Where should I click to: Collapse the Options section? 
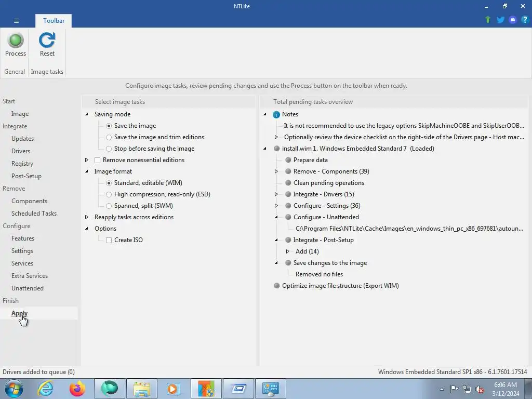(x=87, y=229)
